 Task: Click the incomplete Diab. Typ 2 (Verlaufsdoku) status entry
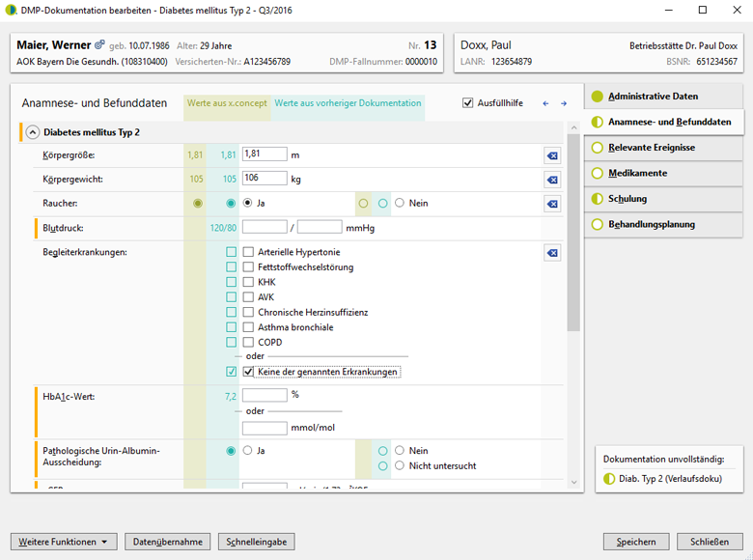[x=669, y=478]
